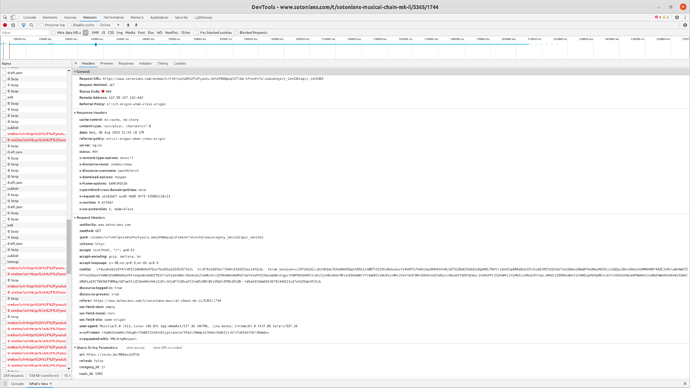Show the Preview tab of the request
The height and width of the screenshot is (388, 690).
click(106, 63)
